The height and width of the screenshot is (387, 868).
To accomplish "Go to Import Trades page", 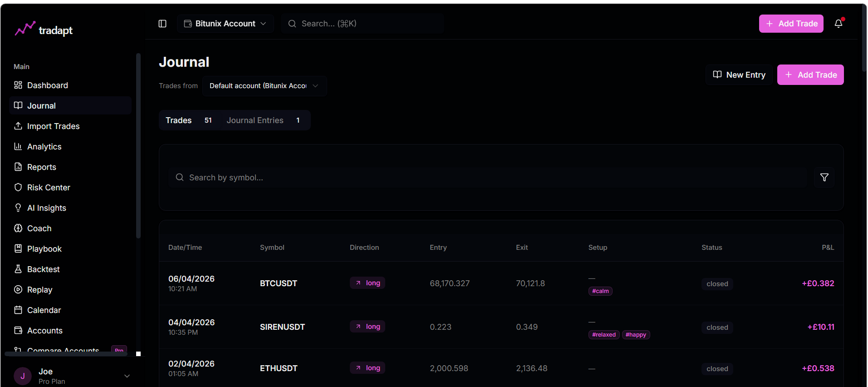I will [70, 126].
